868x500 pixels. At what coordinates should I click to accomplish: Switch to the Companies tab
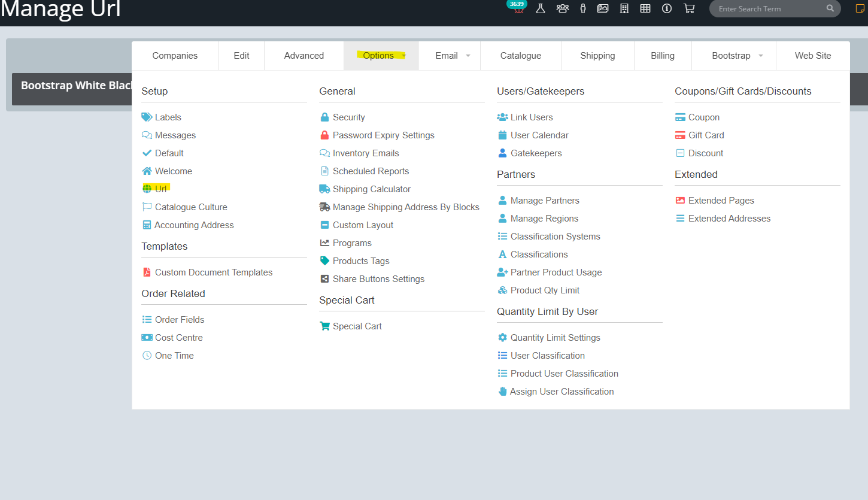tap(175, 56)
